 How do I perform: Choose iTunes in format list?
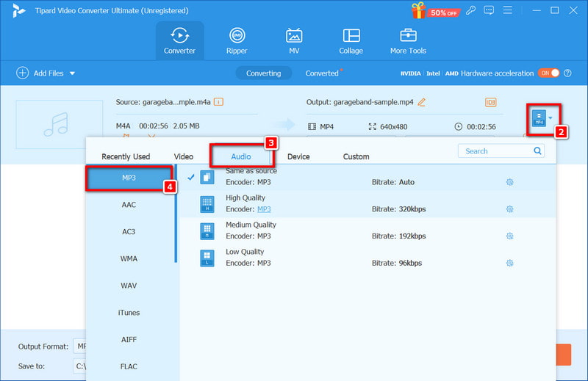[x=129, y=313]
